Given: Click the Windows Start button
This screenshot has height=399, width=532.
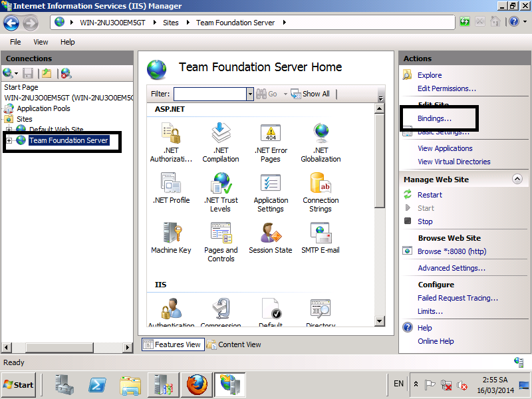Looking at the screenshot, I should (x=19, y=385).
